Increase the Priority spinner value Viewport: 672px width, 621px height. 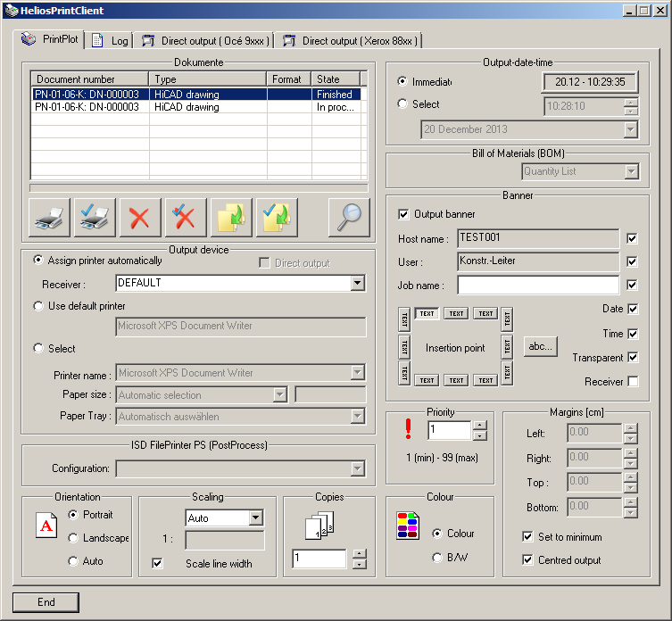(x=480, y=426)
